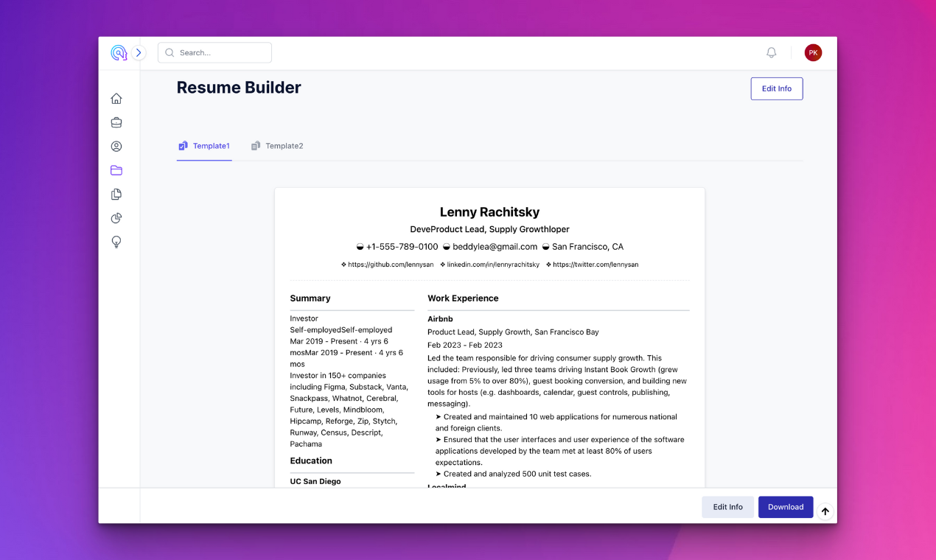
Task: Click the top Edit Info button
Action: 777,88
